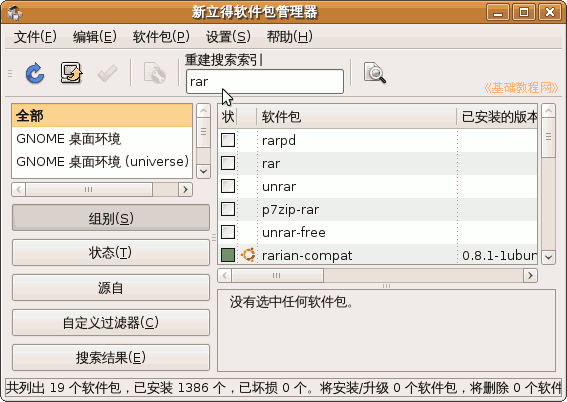Image resolution: width=567 pixels, height=402 pixels.
Task: Click the Ubuntu logo beside rarian-compat
Action: pyautogui.click(x=248, y=255)
